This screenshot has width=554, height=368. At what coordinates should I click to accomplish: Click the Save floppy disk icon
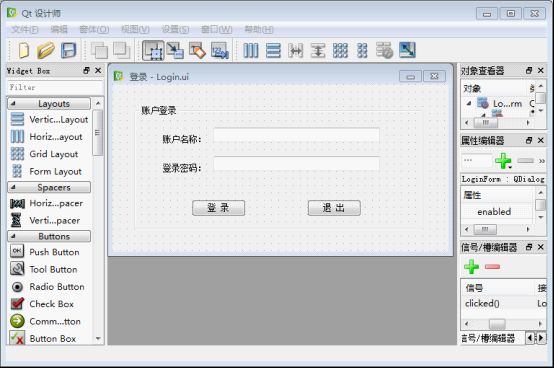click(69, 50)
